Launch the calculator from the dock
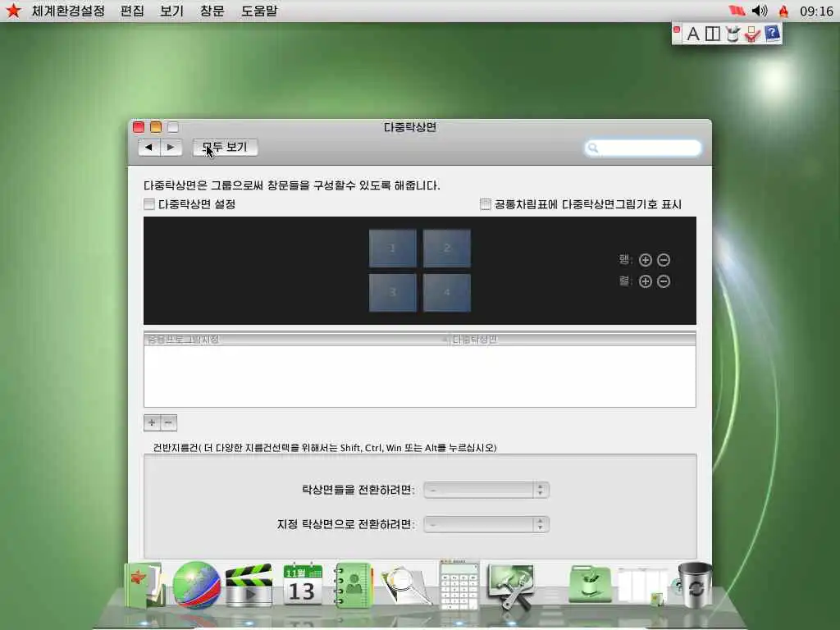The width and height of the screenshot is (840, 630). (x=459, y=585)
